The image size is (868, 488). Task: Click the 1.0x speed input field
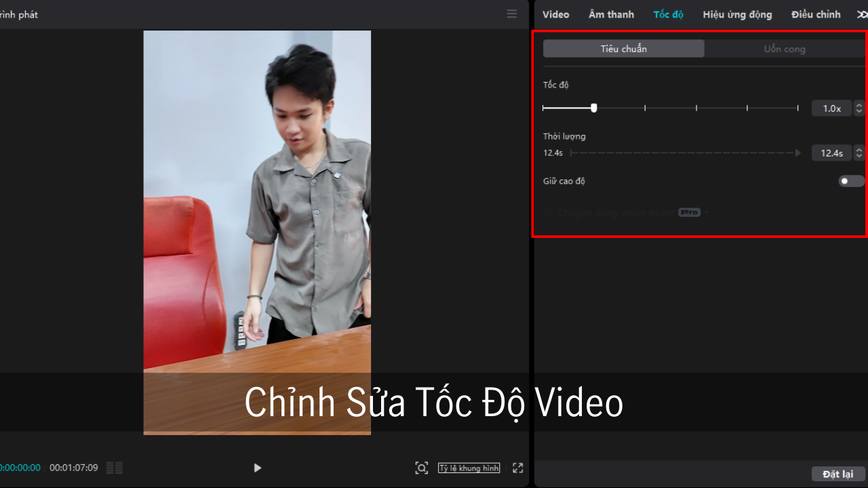coord(831,108)
